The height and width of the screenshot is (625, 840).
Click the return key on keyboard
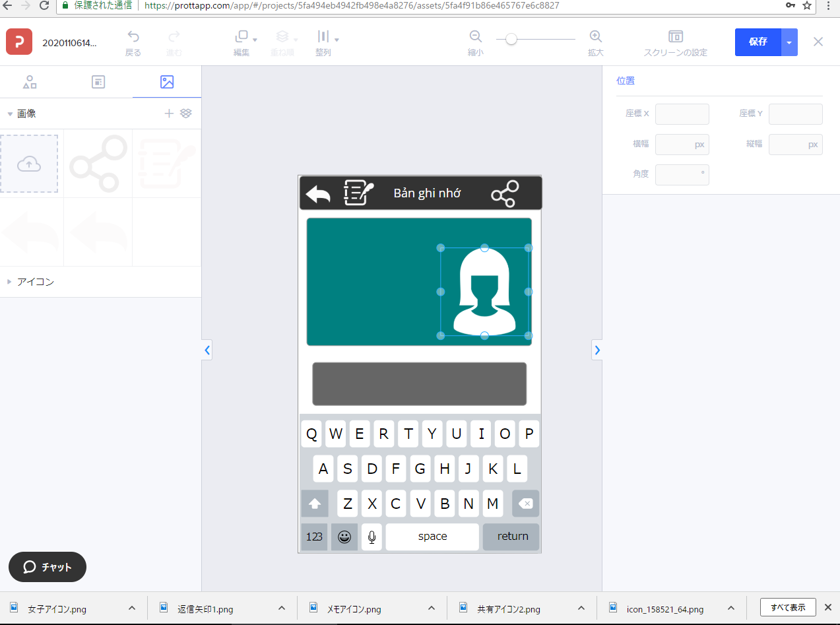point(511,537)
